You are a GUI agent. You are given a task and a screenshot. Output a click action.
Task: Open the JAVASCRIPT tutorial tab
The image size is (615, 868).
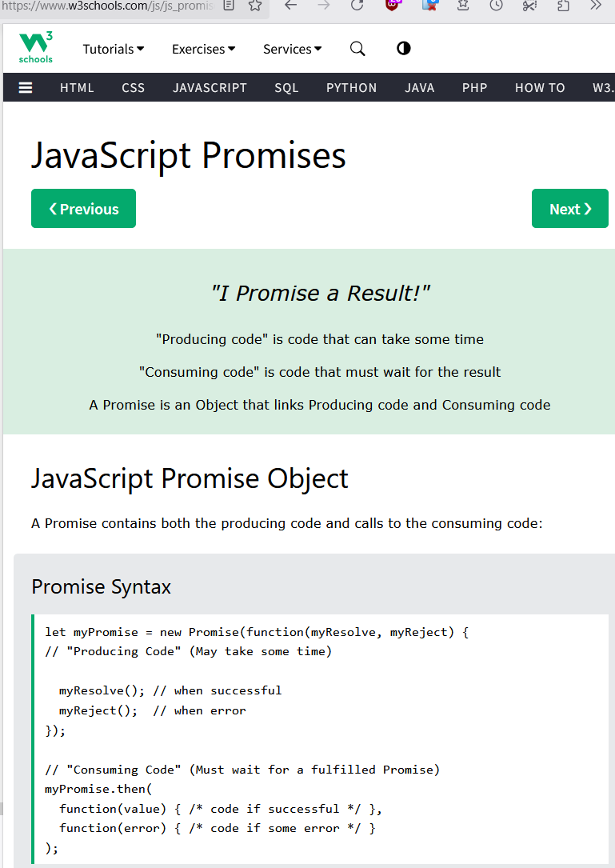coord(210,87)
